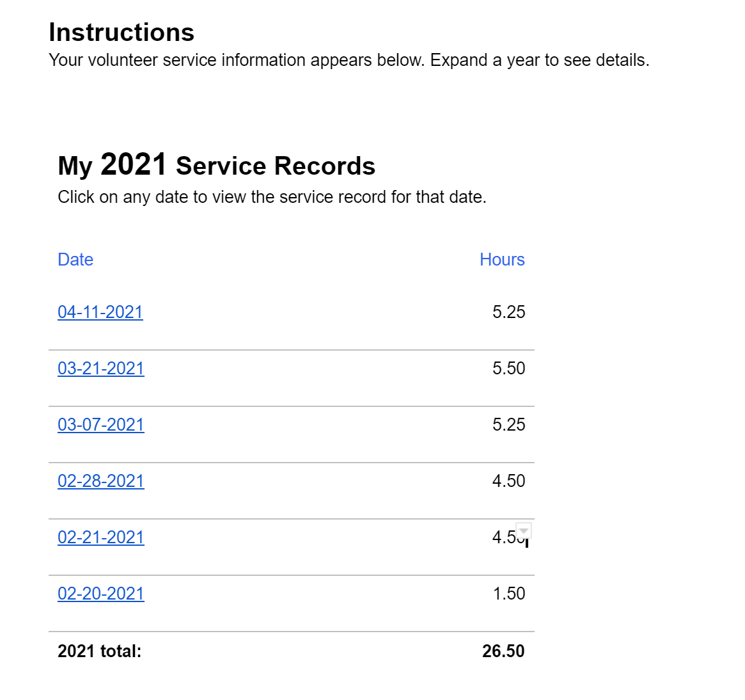Click the 5.25 hours value for 04-11-2021
745x700 pixels.
[508, 312]
